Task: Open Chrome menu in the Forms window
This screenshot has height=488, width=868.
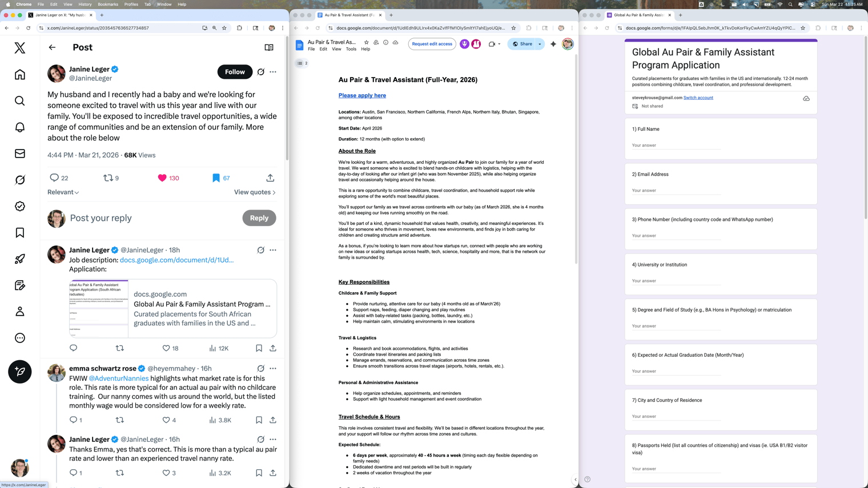Action: tap(861, 28)
